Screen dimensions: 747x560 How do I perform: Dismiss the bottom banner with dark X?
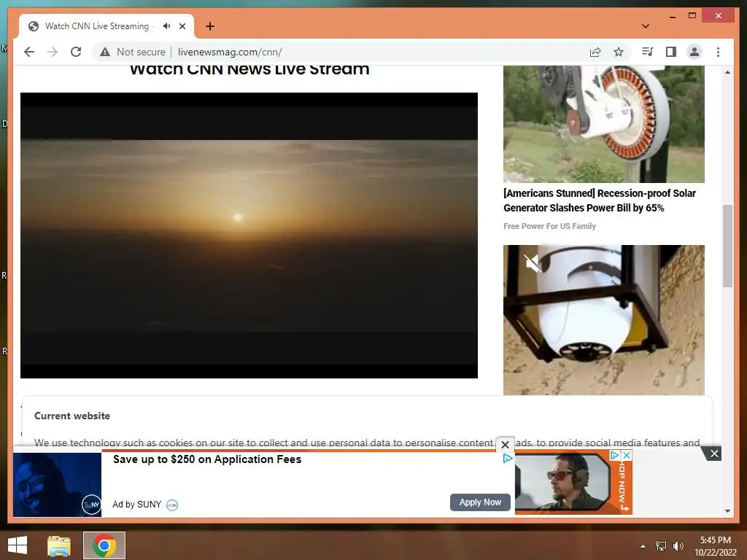[x=714, y=454]
